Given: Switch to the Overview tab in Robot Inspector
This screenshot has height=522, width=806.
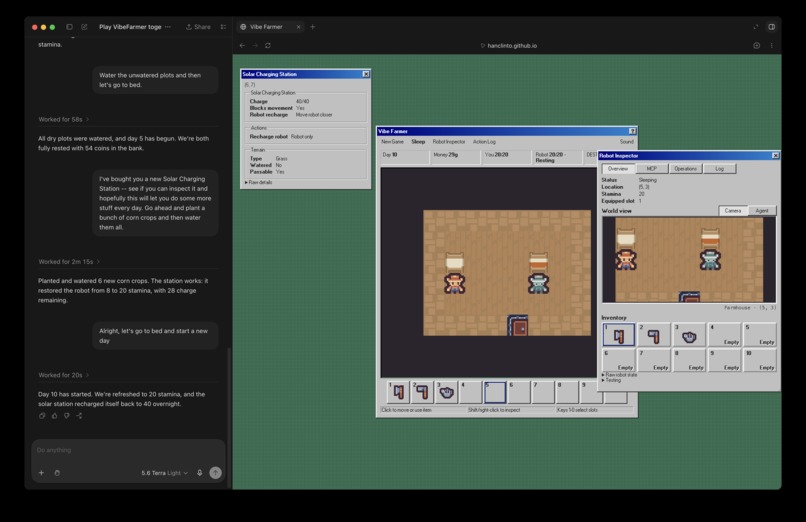Looking at the screenshot, I should pos(618,169).
